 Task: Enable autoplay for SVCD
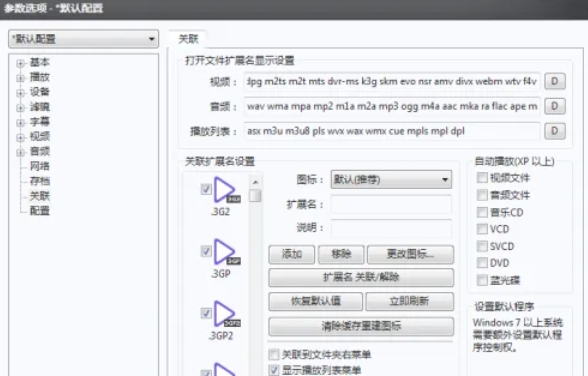pos(482,246)
